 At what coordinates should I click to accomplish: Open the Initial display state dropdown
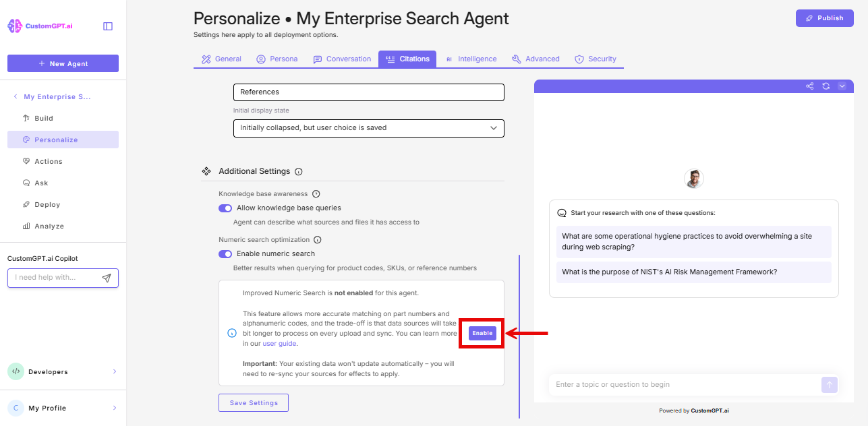tap(368, 128)
